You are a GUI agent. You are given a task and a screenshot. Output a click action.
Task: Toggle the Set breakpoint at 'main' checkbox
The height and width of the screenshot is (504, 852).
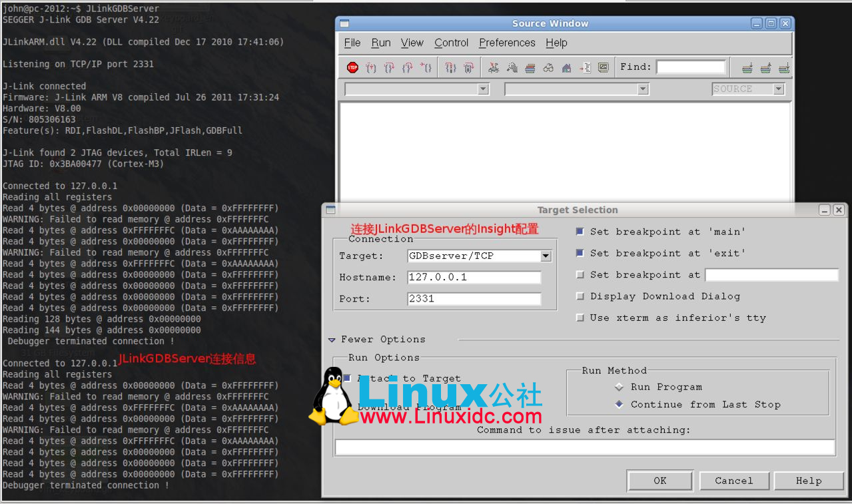coord(580,232)
